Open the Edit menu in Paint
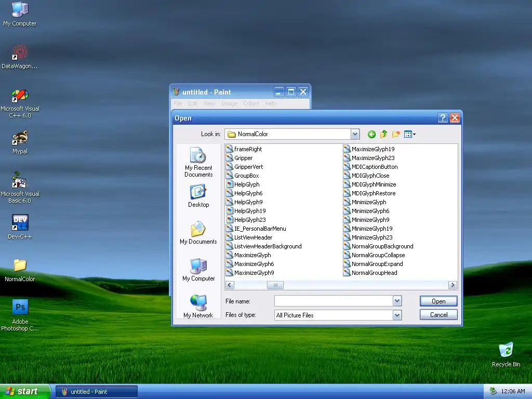 click(x=192, y=103)
